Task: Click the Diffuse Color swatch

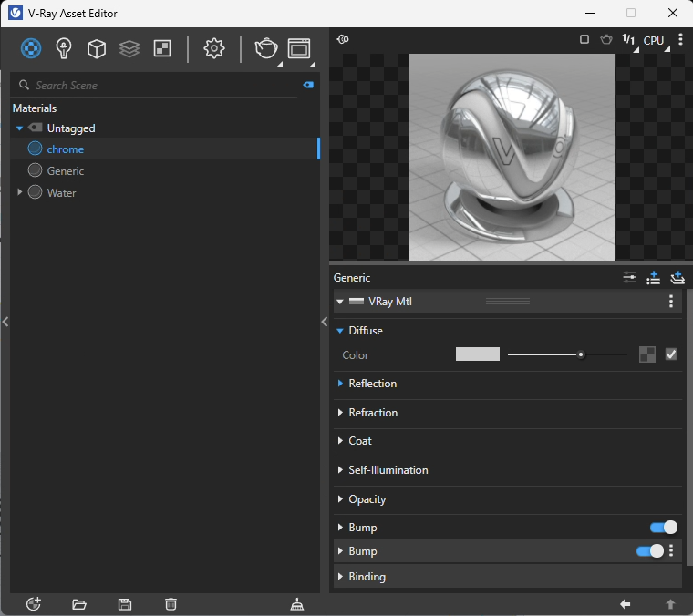Action: click(x=477, y=354)
